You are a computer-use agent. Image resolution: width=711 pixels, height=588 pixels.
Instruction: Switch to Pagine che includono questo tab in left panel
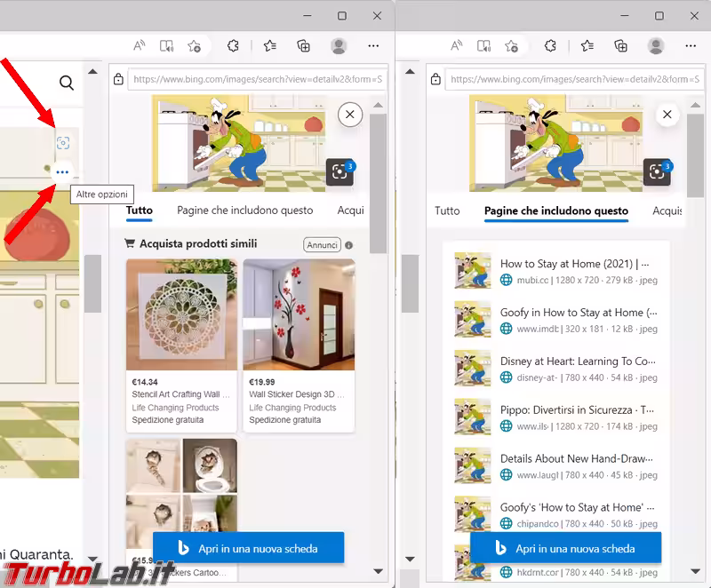tap(244, 211)
